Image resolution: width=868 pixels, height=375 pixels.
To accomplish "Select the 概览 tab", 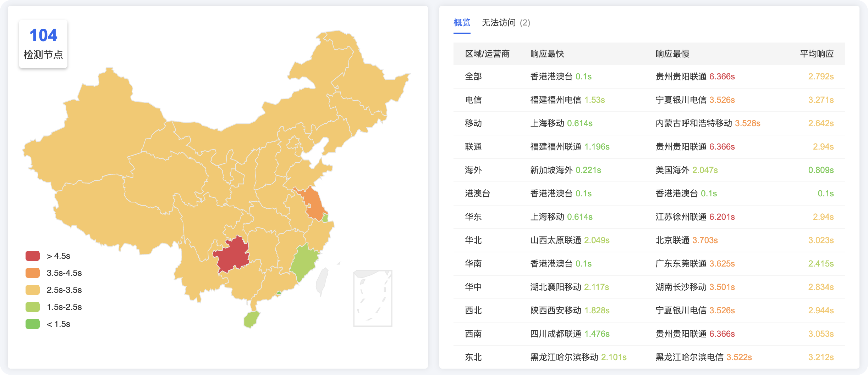I will coord(462,23).
